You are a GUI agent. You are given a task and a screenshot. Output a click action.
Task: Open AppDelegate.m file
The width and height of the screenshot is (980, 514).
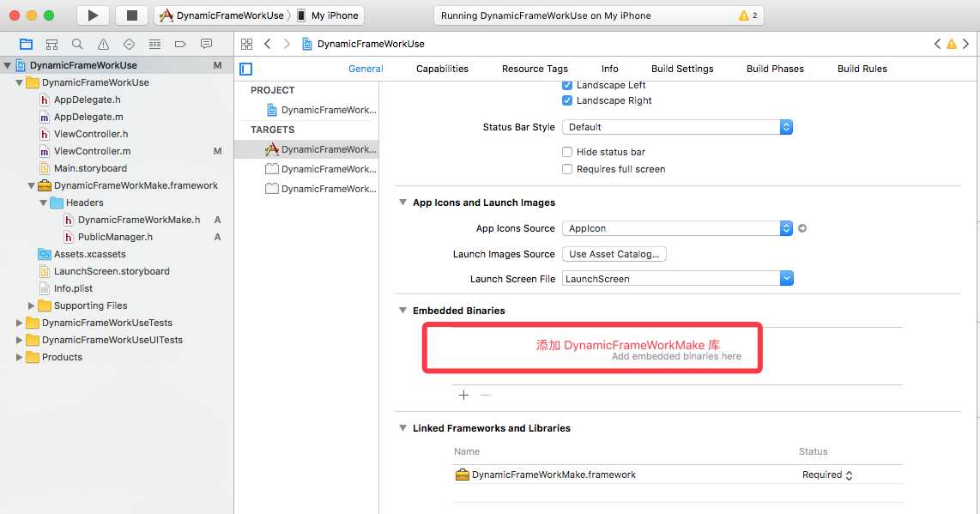pos(82,117)
